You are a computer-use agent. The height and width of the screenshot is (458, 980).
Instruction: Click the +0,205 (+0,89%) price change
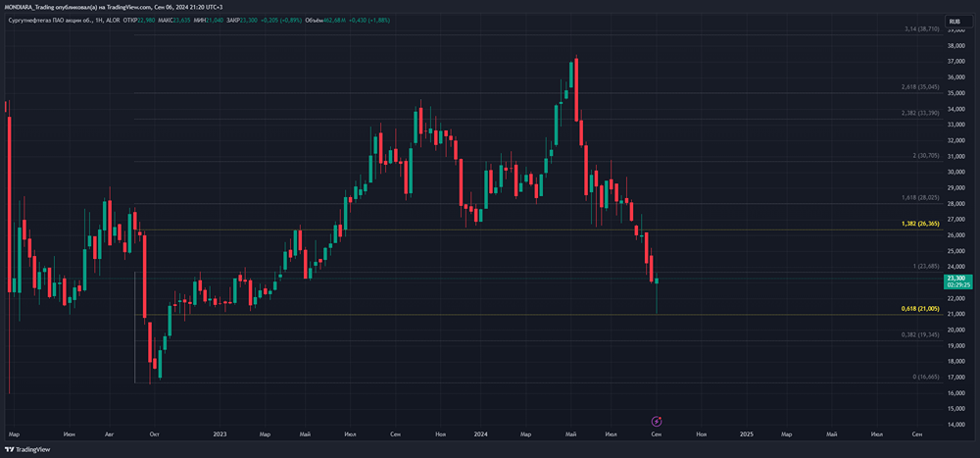click(280, 22)
